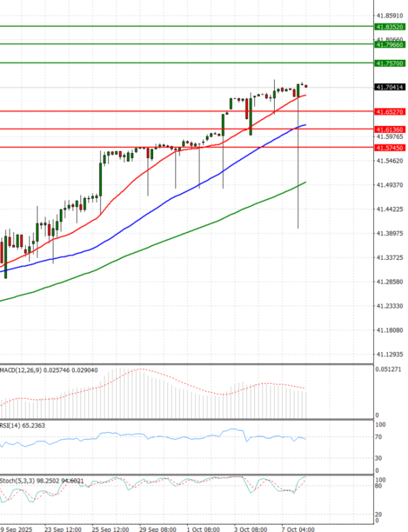Click the RSI(14) indicator label
The width and height of the screenshot is (408, 532).
coord(14,425)
